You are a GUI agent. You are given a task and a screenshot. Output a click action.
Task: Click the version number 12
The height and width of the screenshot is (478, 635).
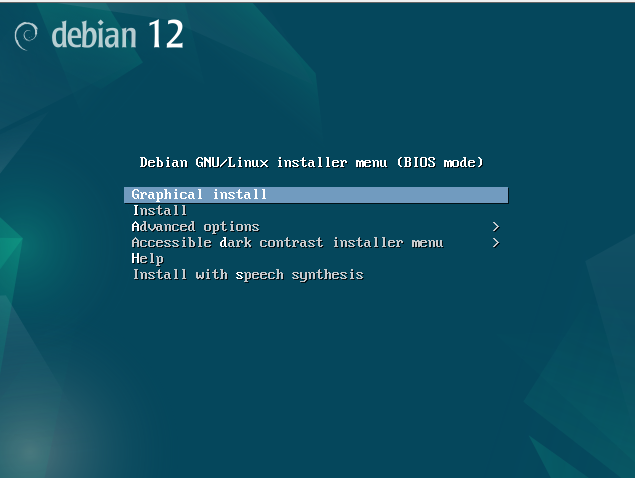point(166,34)
